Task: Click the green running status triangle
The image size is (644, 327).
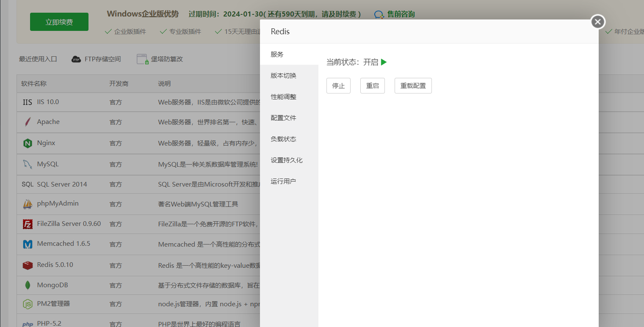Action: [384, 62]
